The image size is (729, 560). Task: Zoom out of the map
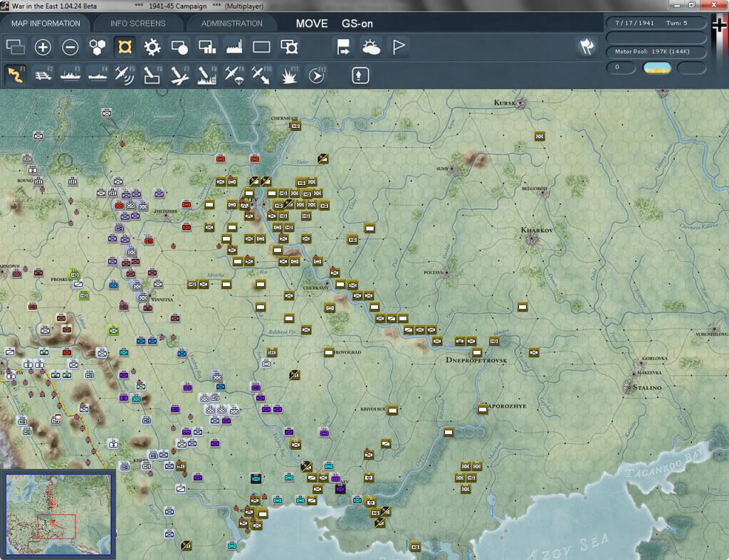click(70, 47)
